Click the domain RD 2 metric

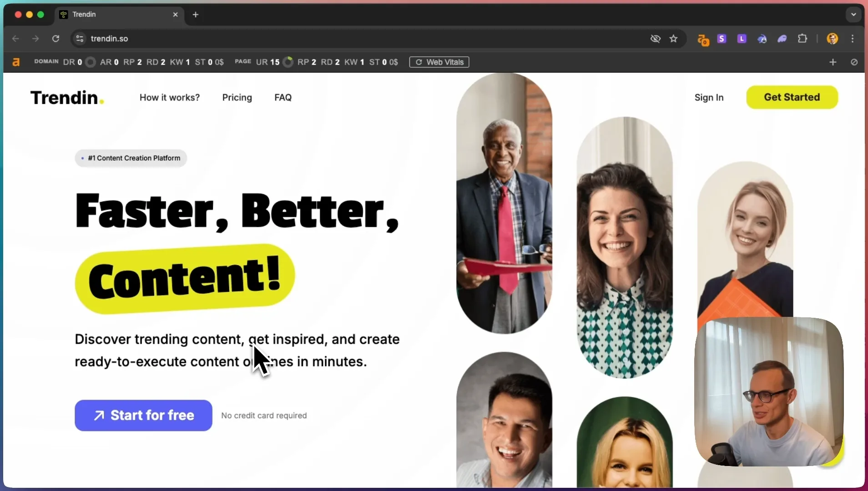(x=156, y=62)
